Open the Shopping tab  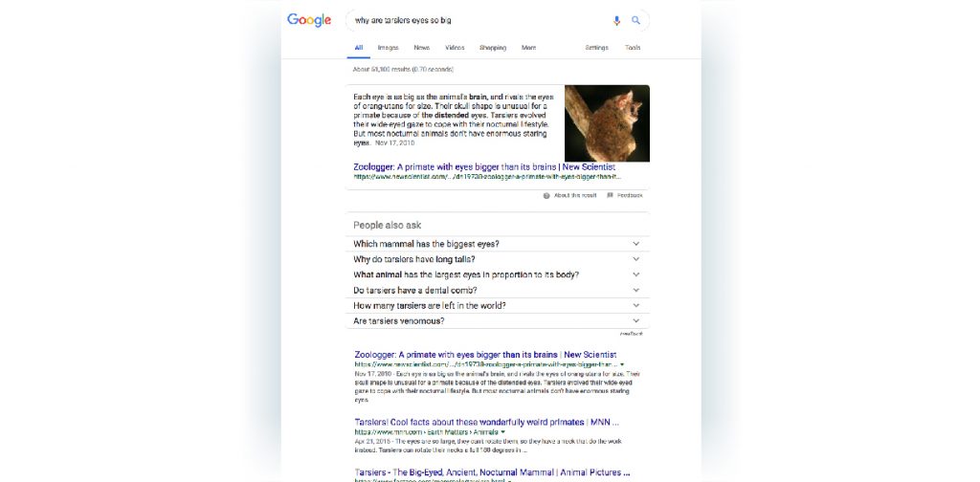pos(493,48)
